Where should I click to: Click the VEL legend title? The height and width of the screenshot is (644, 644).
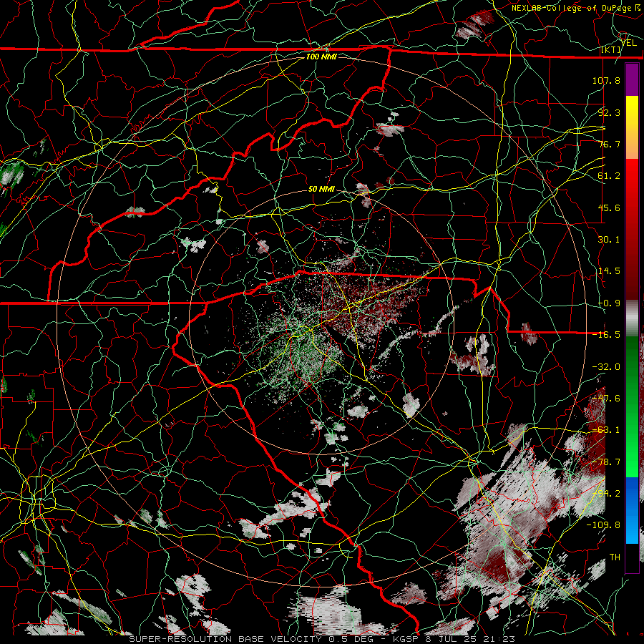[628, 42]
